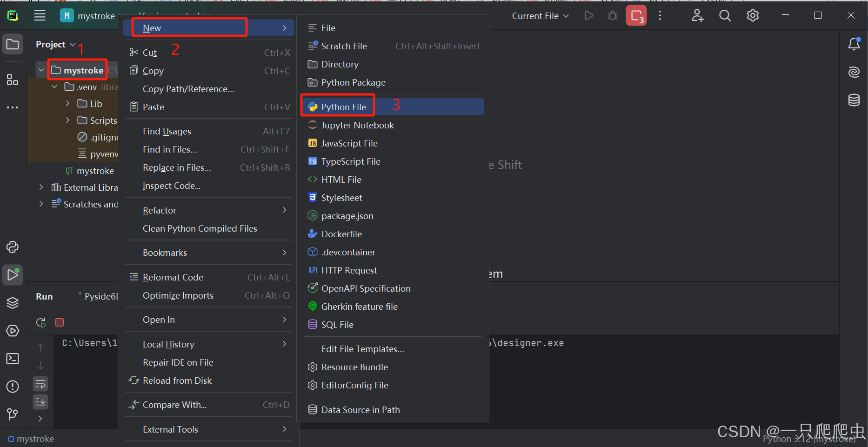Show more tool windows ellipsis

pyautogui.click(x=13, y=107)
